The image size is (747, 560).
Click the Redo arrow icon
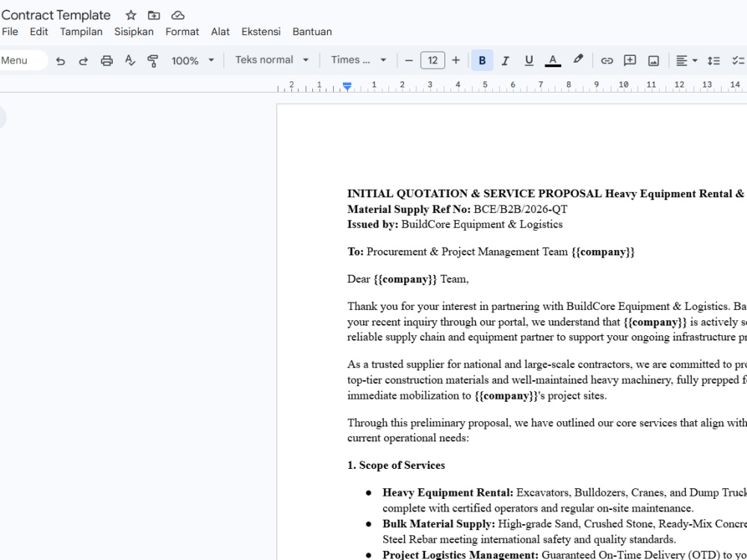(84, 60)
